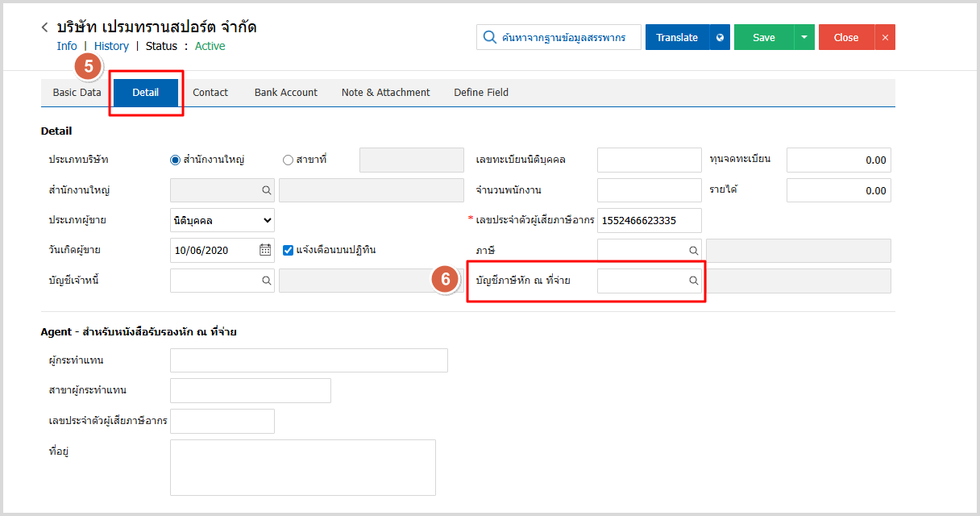Uncheck the แจ้งเตือนบนปฏิทิน checkbox

click(x=289, y=250)
